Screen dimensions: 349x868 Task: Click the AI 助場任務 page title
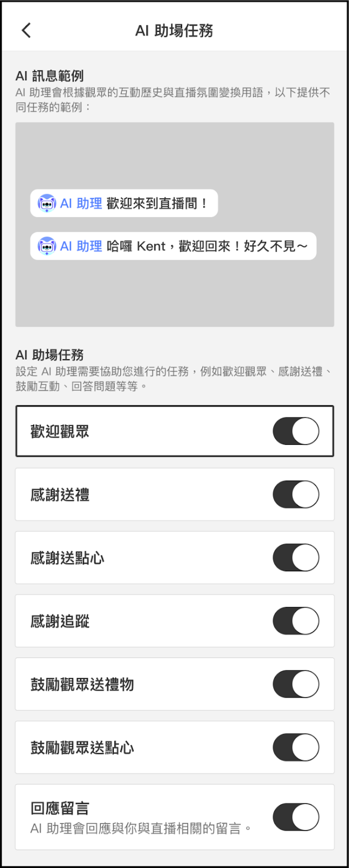(x=174, y=31)
